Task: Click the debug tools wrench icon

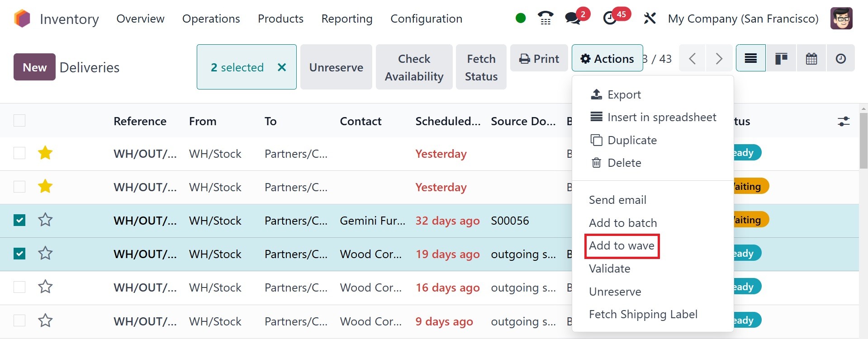Action: [x=650, y=19]
